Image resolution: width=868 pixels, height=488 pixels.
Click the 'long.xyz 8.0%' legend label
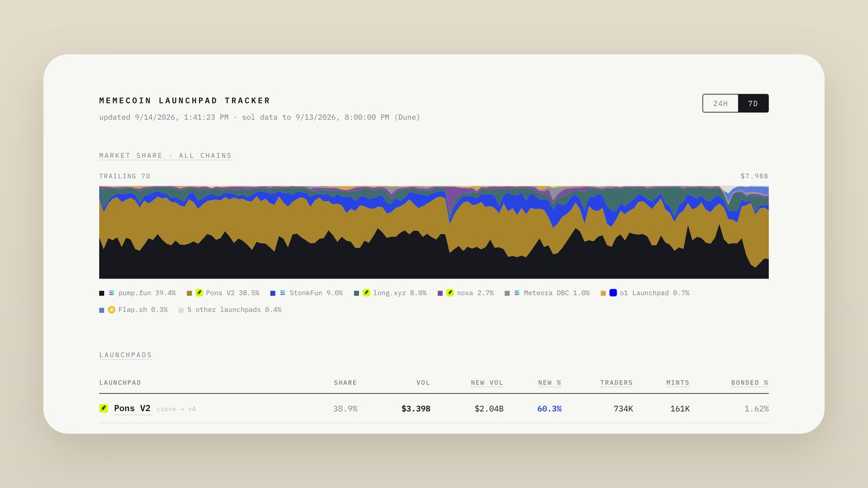click(400, 293)
